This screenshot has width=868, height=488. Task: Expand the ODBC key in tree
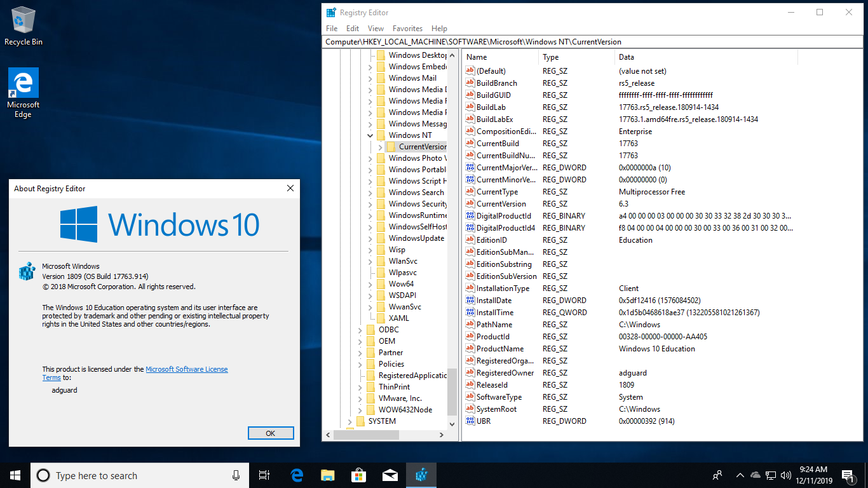360,330
